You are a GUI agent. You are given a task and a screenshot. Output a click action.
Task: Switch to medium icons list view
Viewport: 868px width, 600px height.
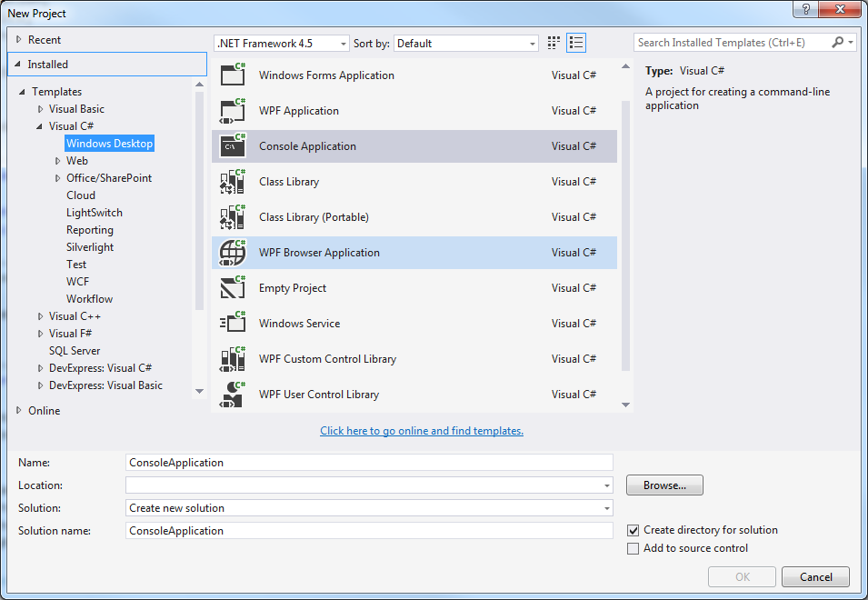click(576, 43)
